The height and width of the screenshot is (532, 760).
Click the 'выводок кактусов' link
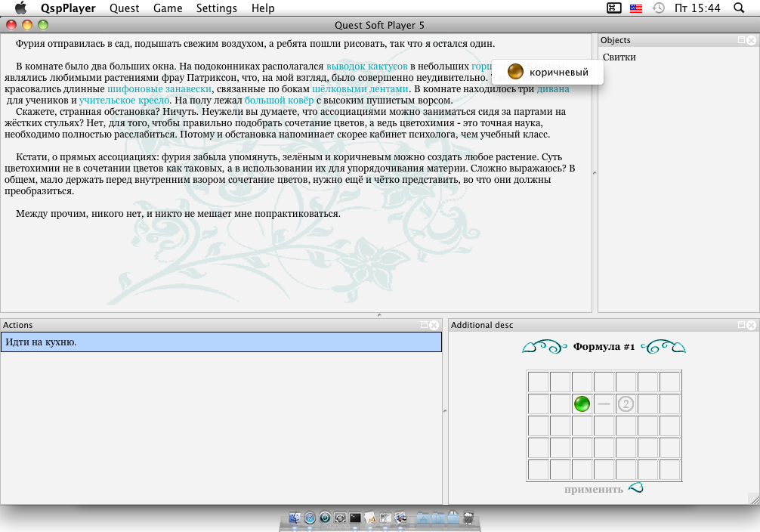(366, 66)
